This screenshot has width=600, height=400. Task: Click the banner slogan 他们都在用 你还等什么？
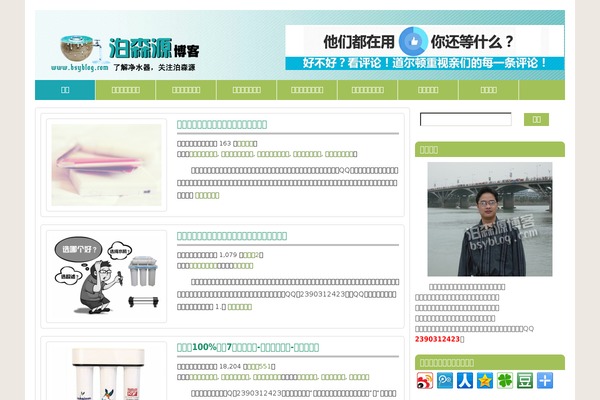(418, 41)
